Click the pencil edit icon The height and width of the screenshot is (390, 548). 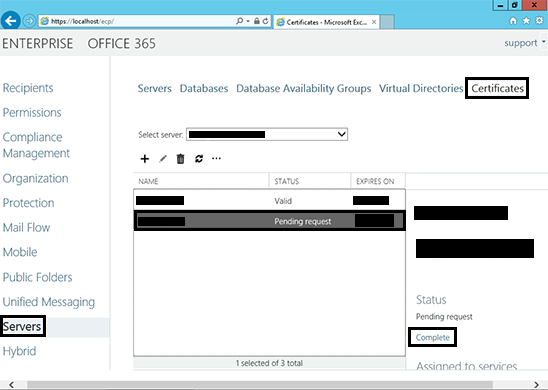163,159
